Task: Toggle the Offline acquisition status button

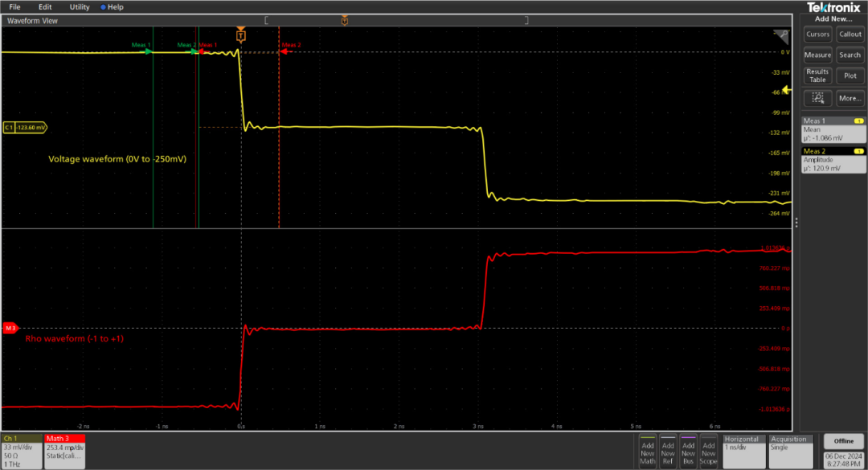Action: pos(843,441)
